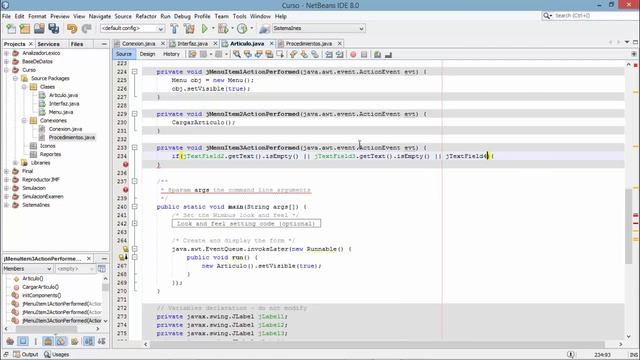Click the Open Project toolbar icon
Image resolution: width=640 pixels, height=360 pixels.
39,29
